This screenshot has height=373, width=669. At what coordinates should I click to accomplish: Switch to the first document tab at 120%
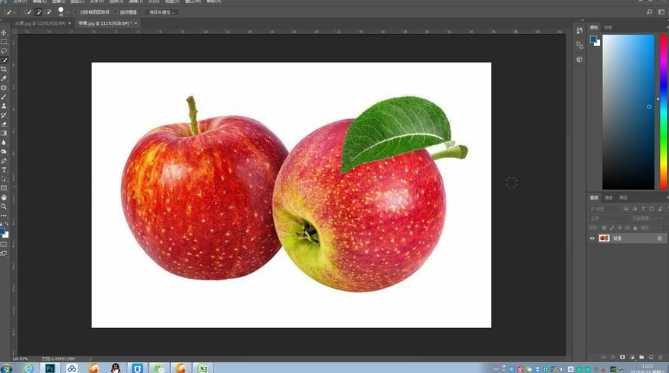click(x=40, y=23)
